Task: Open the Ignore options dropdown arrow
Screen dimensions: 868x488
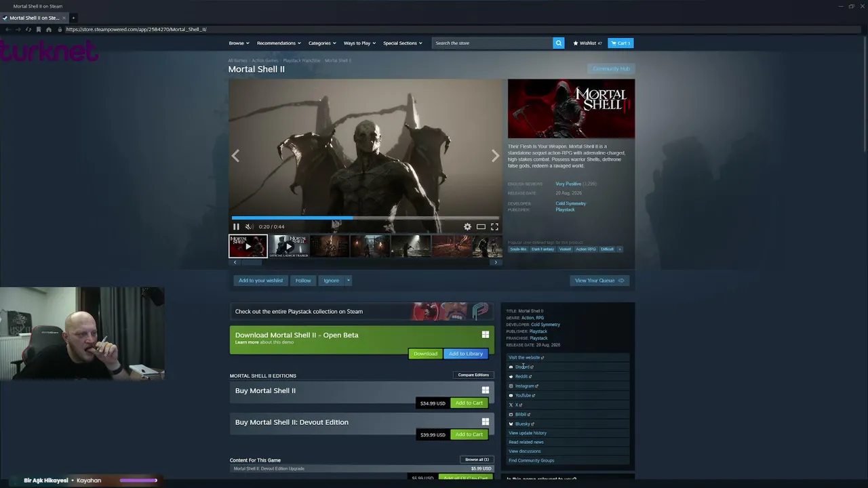Action: [349, 281]
